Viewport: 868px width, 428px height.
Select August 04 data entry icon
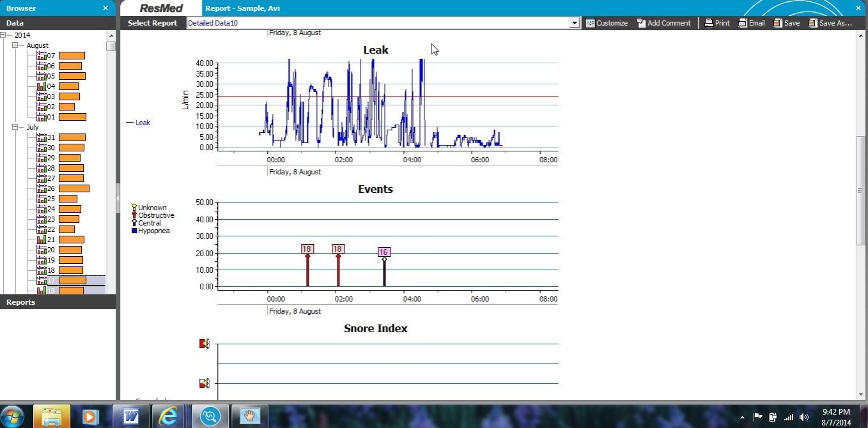[42, 86]
